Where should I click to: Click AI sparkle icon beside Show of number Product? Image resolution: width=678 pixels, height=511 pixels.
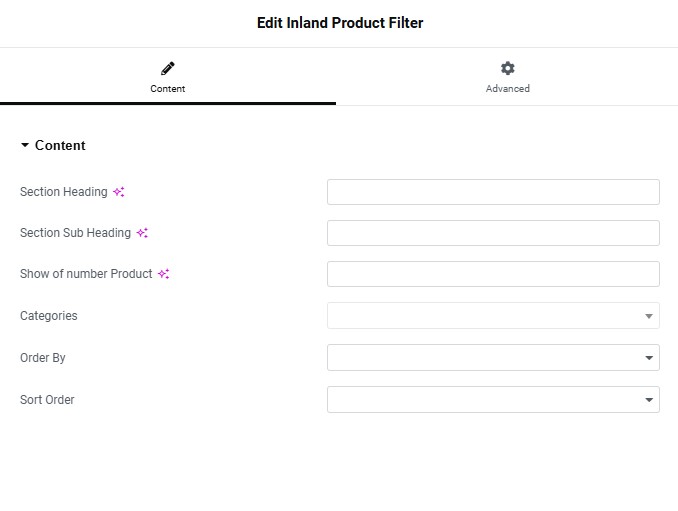pos(163,274)
